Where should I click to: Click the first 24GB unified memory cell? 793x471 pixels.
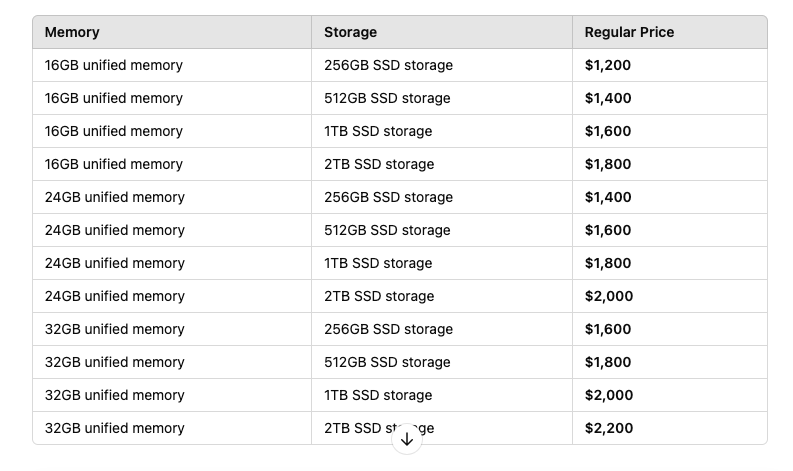point(114,197)
